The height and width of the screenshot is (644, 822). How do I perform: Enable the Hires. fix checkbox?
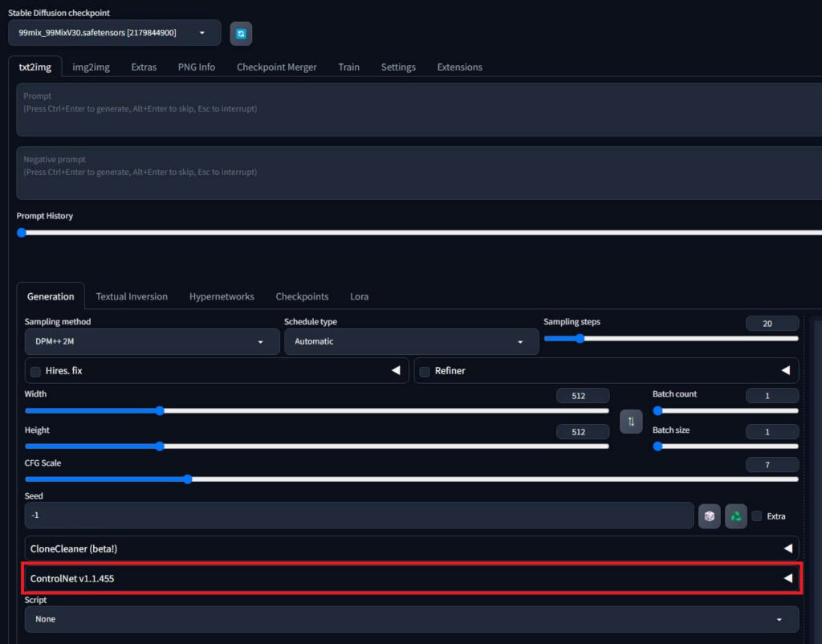click(35, 372)
